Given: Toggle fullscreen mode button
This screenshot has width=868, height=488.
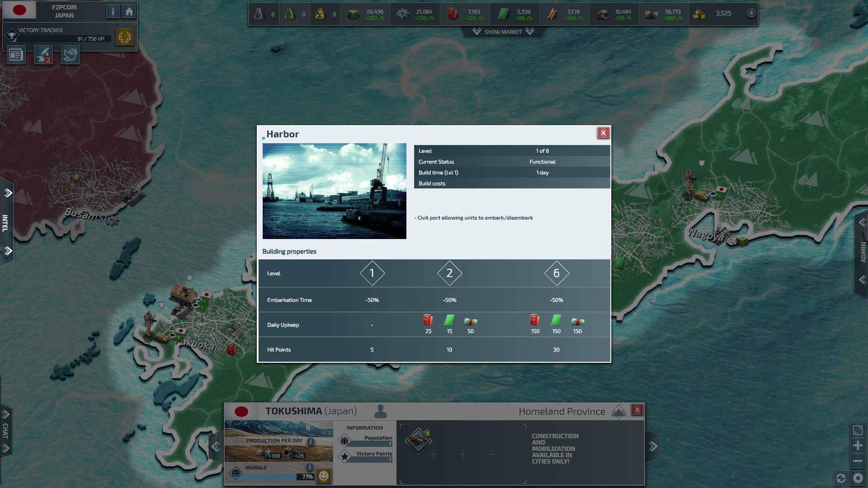Looking at the screenshot, I should click(858, 430).
